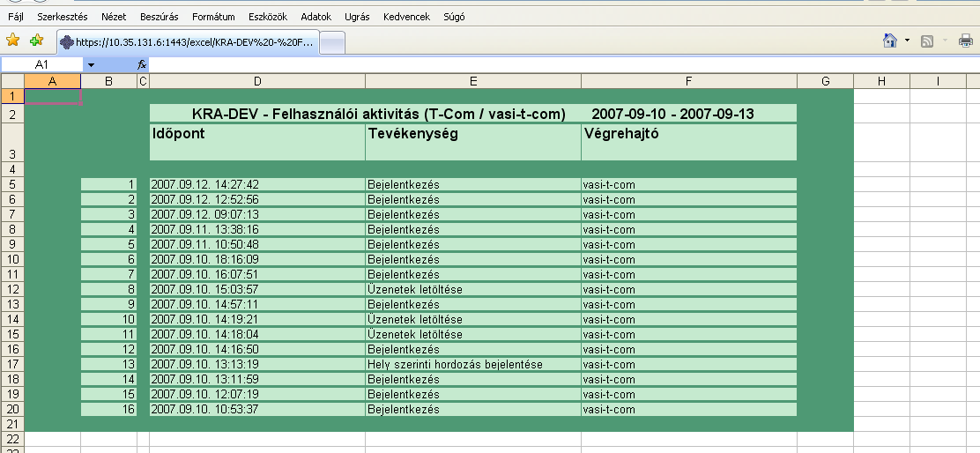Screen dimensions: 980x453
Task: Open the Eszközök menu
Action: click(x=268, y=17)
